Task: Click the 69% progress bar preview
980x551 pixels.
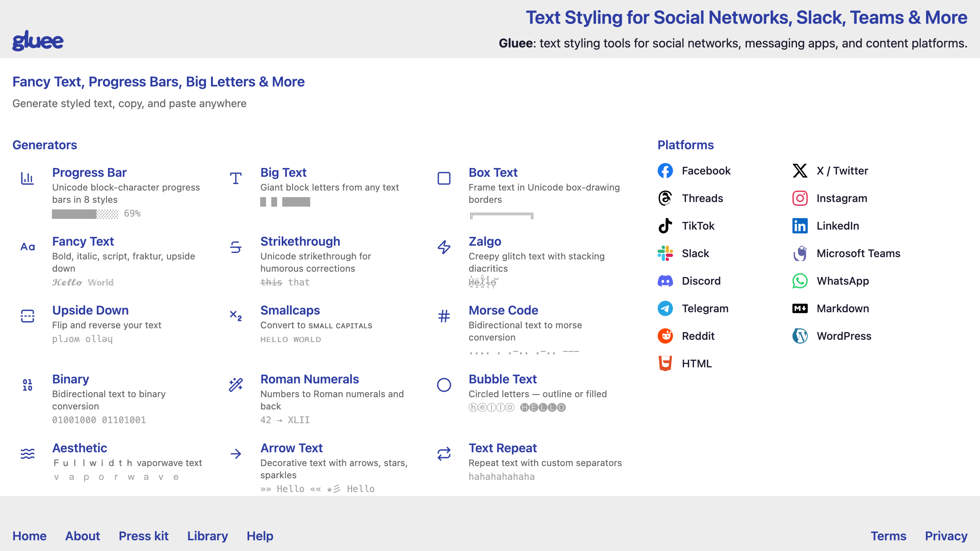Action: 96,214
